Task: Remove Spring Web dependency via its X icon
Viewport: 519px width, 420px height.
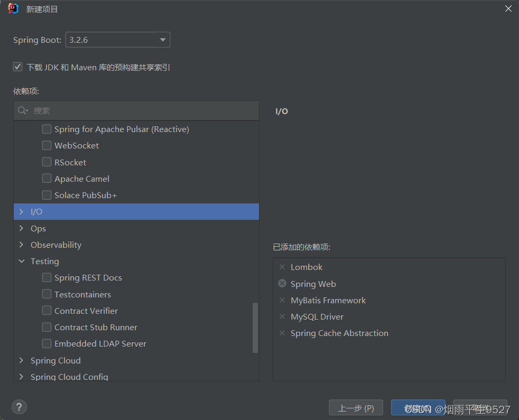Action: [282, 284]
